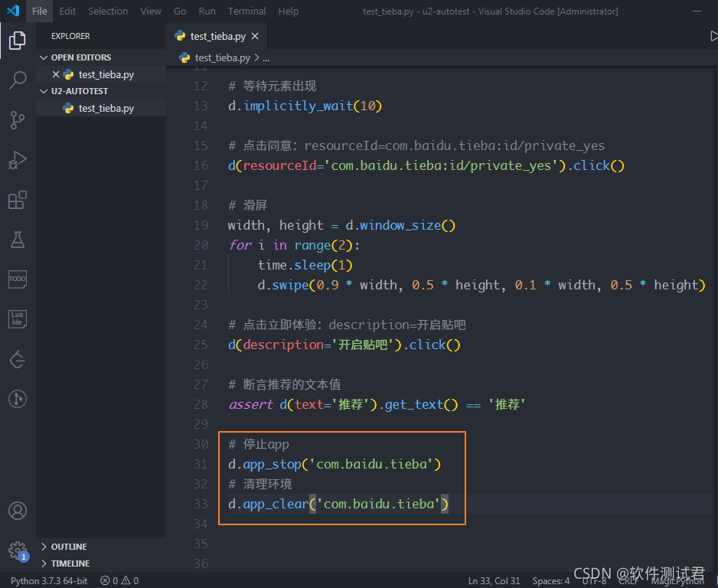718x588 pixels.
Task: Click the window_size() code line
Action: (341, 225)
